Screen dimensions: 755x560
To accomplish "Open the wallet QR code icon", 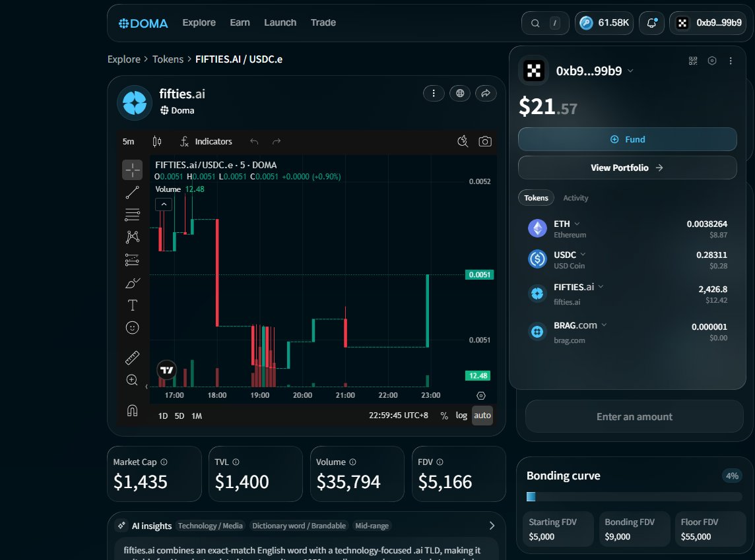I will click(693, 61).
